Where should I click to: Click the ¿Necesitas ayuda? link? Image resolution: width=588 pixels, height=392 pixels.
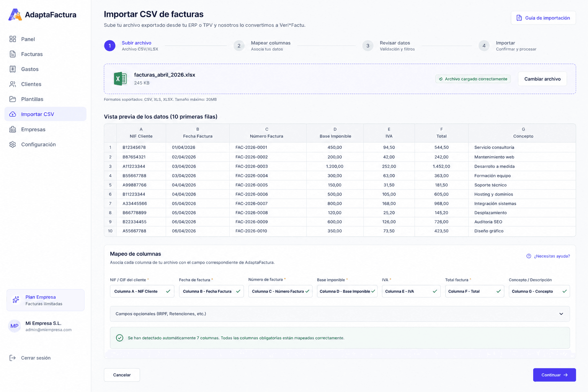pyautogui.click(x=548, y=256)
